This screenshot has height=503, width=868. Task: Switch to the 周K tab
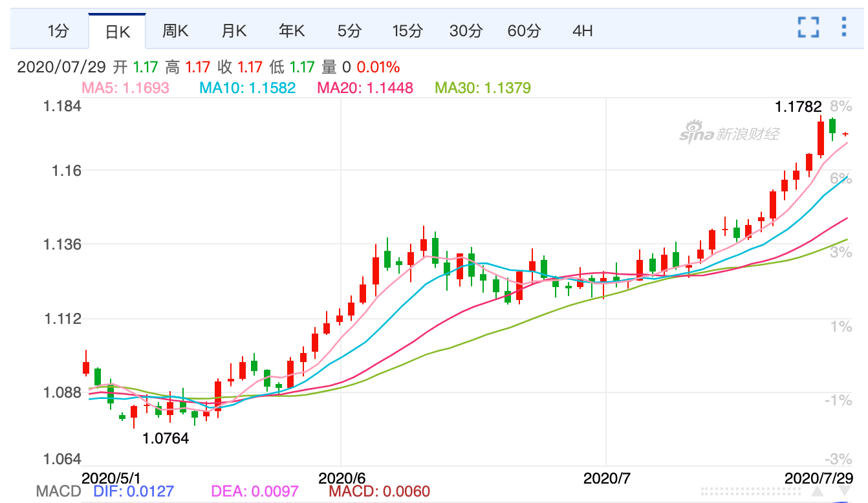click(175, 30)
